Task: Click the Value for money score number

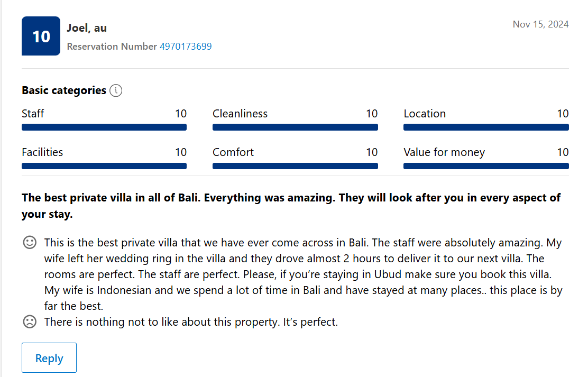Action: tap(563, 152)
